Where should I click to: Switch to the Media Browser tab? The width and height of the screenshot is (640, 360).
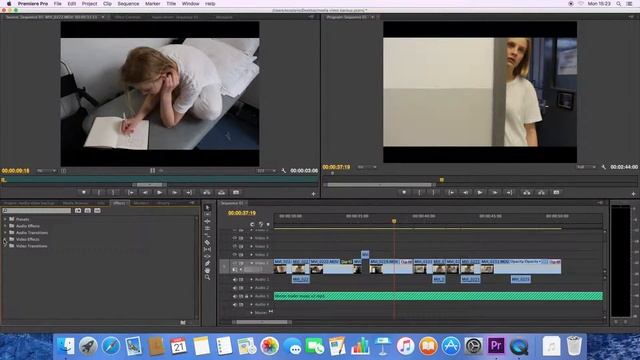[75, 203]
